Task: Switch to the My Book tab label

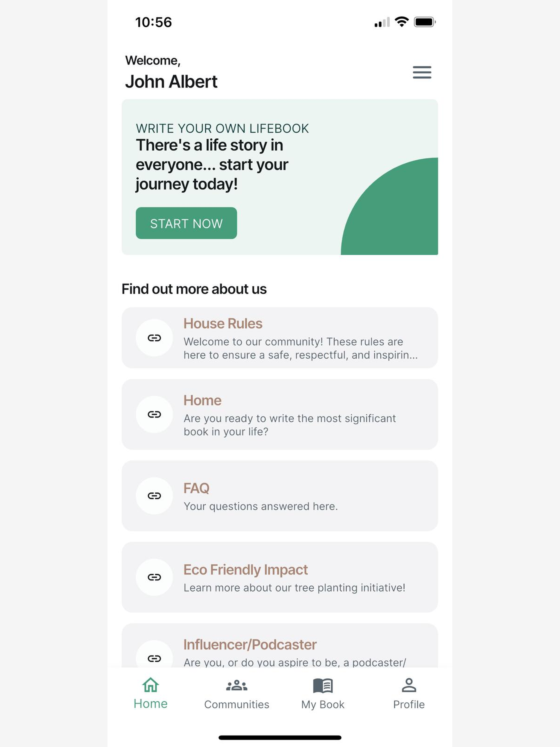Action: (323, 704)
